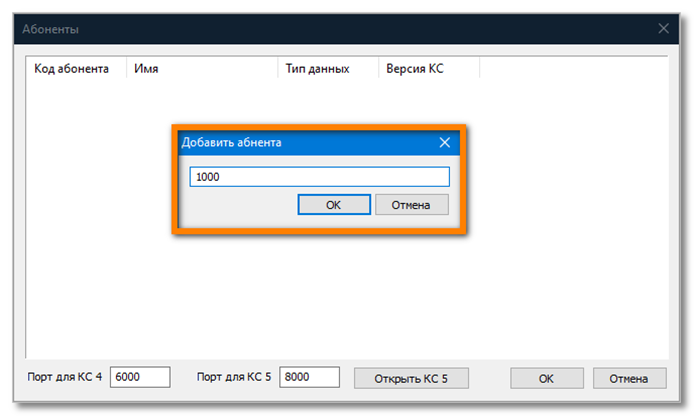Focus the subscriber code field containing 1000
The image size is (694, 416).
[319, 177]
